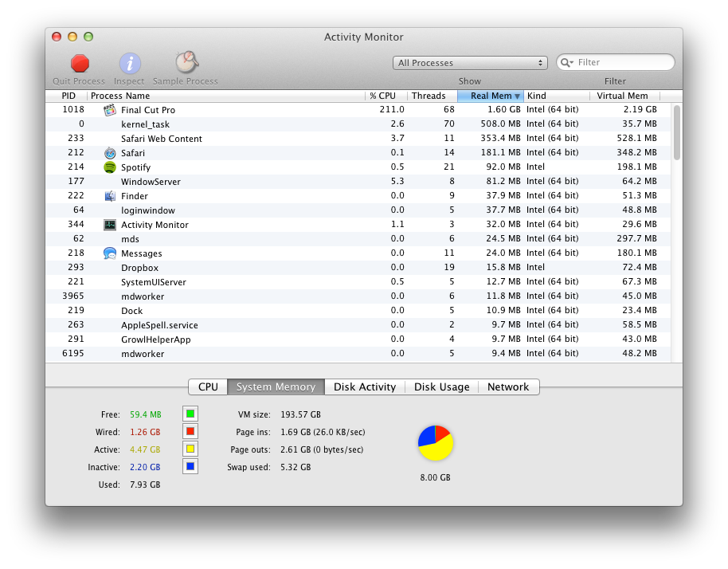728x569 pixels.
Task: Open the Disk Activity tab
Action: (365, 387)
